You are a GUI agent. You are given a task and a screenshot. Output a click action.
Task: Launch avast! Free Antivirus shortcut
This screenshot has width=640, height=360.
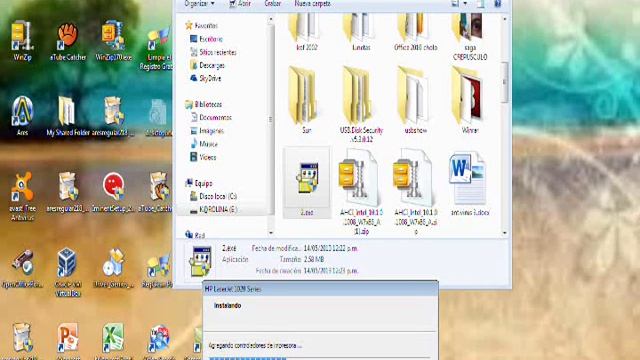(22, 195)
